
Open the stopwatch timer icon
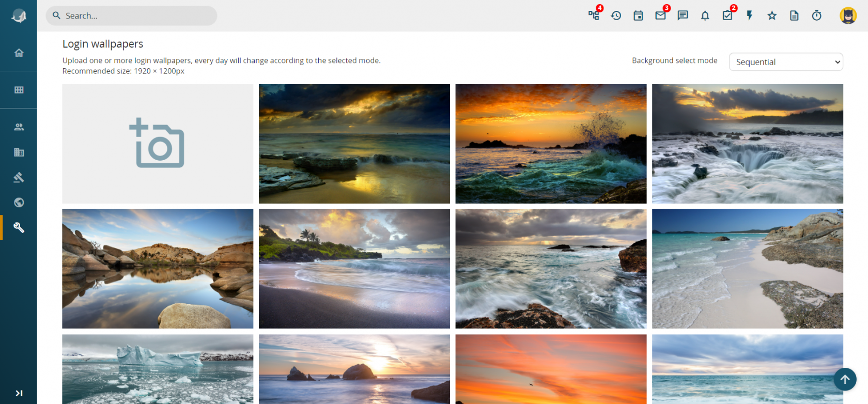pos(817,15)
